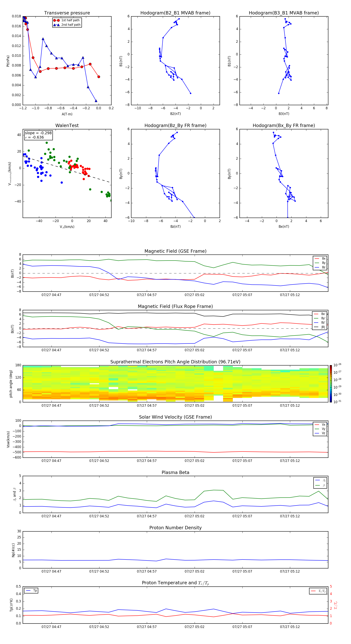Click the red Vx line in solar wind plot
This screenshot has height=644, width=351.
(175, 451)
